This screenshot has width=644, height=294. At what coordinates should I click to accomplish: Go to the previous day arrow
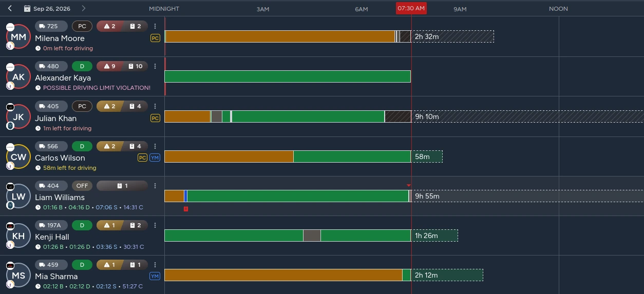pyautogui.click(x=10, y=9)
